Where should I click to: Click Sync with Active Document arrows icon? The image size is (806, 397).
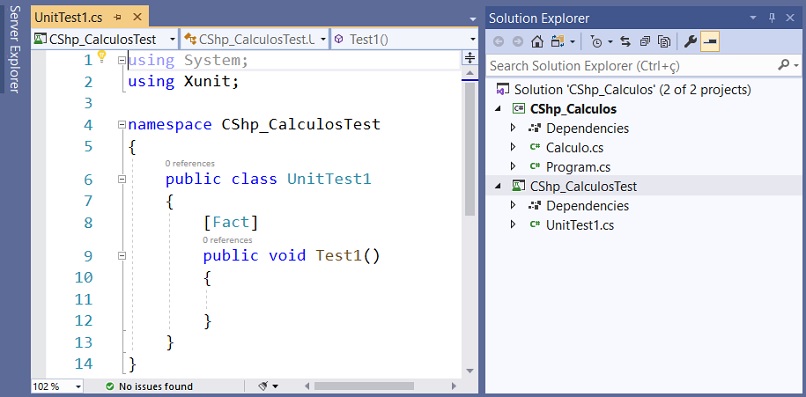click(x=625, y=42)
